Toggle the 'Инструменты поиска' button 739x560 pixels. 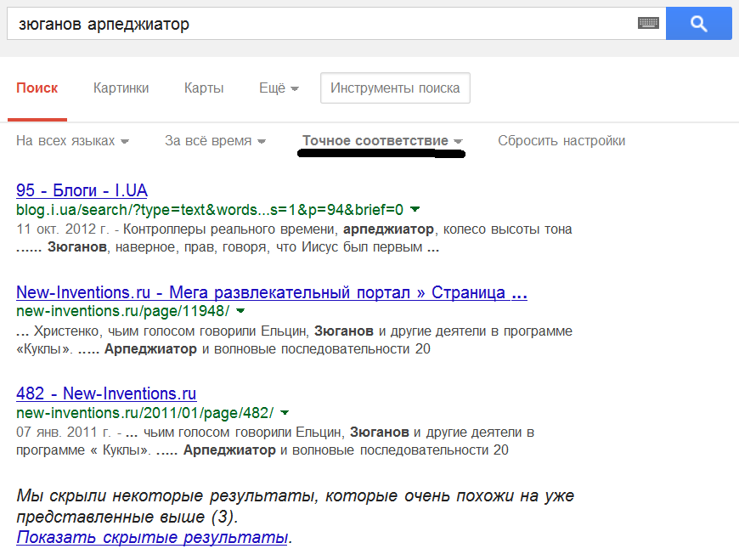point(395,88)
